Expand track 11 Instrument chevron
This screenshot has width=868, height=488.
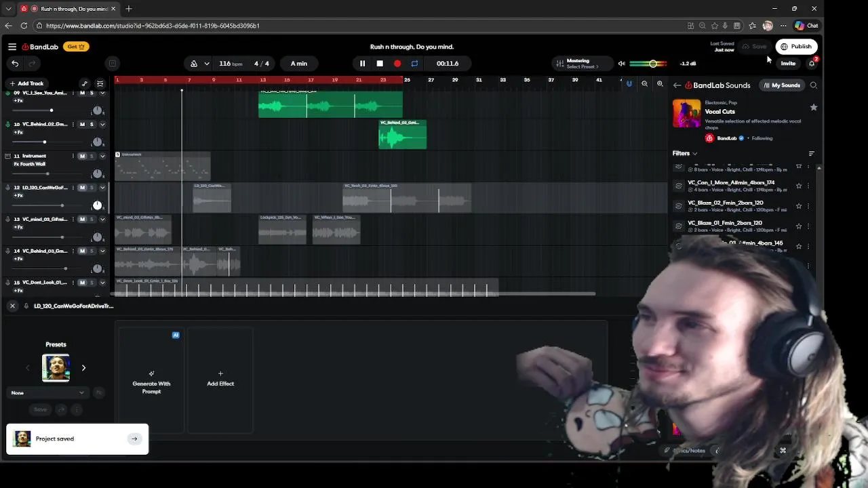click(102, 156)
